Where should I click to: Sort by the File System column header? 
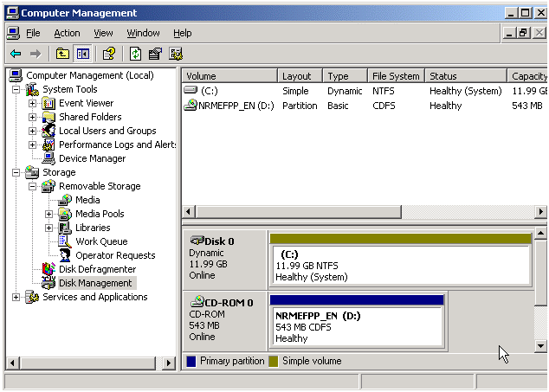tap(396, 76)
